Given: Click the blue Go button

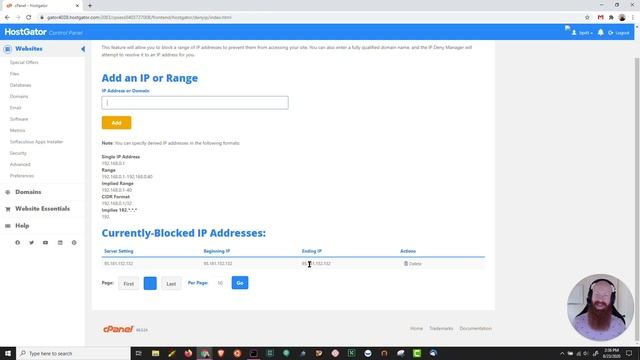Looking at the screenshot, I should click(x=240, y=283).
